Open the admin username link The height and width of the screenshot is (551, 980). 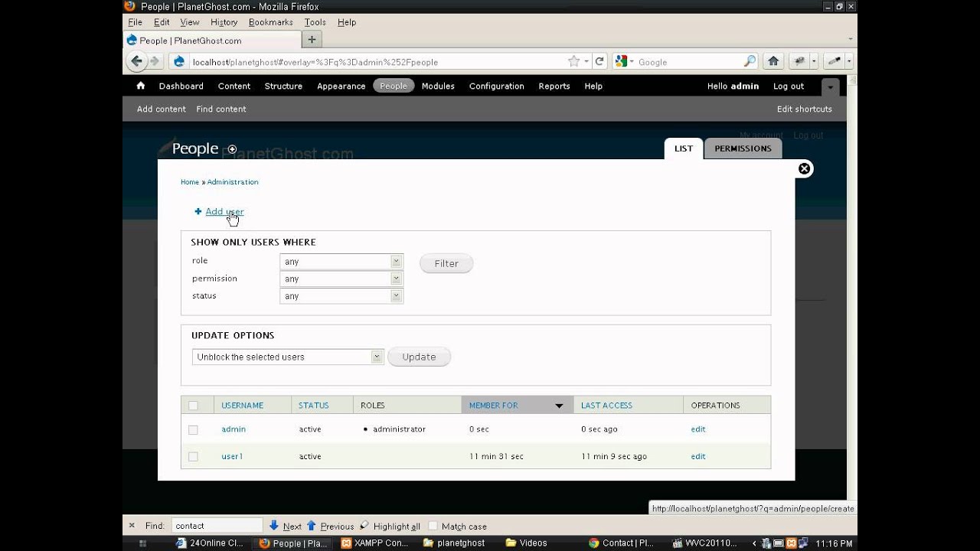pyautogui.click(x=234, y=429)
